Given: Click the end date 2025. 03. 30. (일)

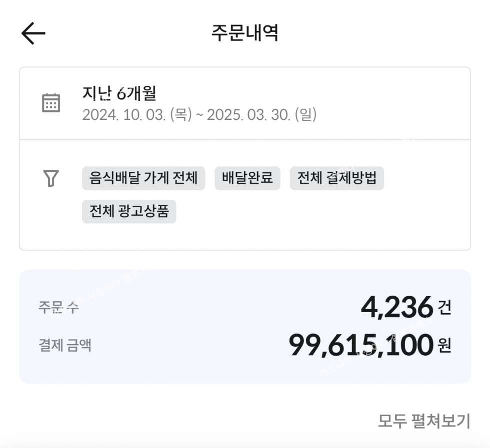Looking at the screenshot, I should pos(262,114).
